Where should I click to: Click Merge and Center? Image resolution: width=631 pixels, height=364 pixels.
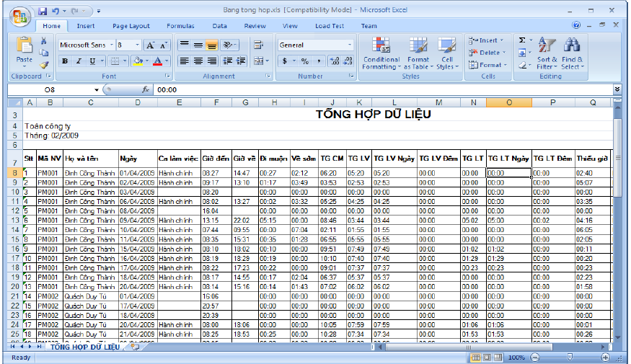click(x=258, y=61)
